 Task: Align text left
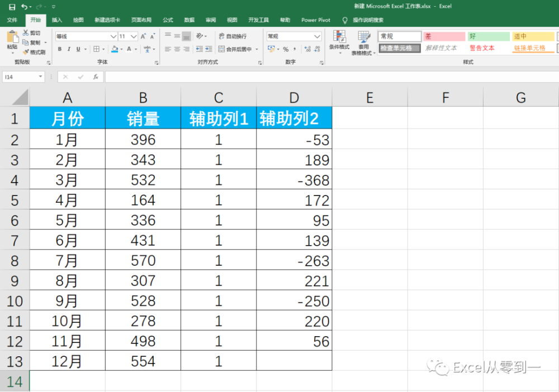pos(168,49)
